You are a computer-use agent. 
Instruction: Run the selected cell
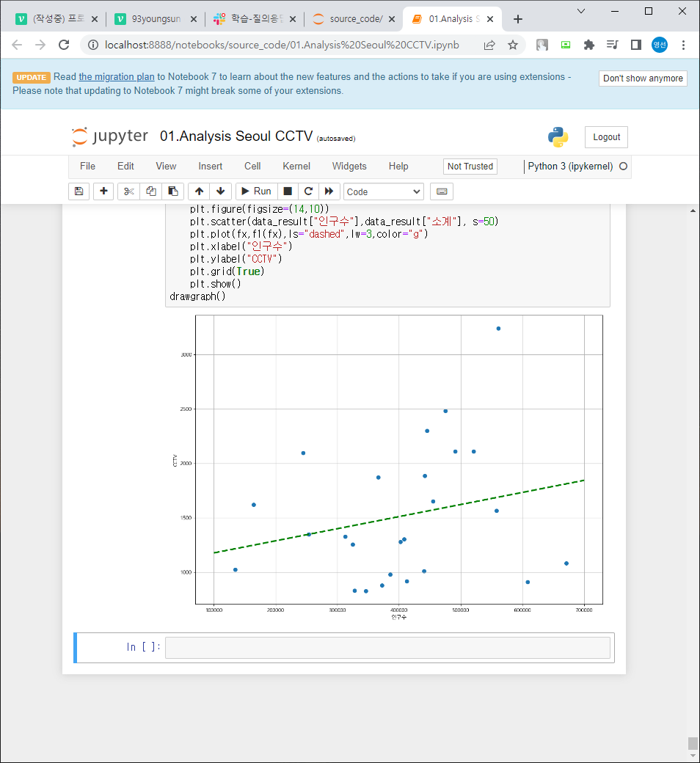257,191
